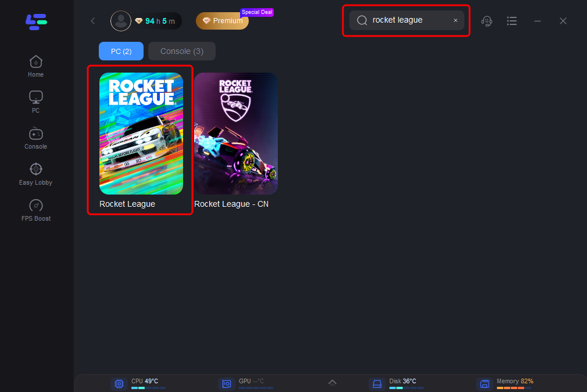Open FPS Boost tool
This screenshot has height=392, width=587.
click(x=36, y=210)
